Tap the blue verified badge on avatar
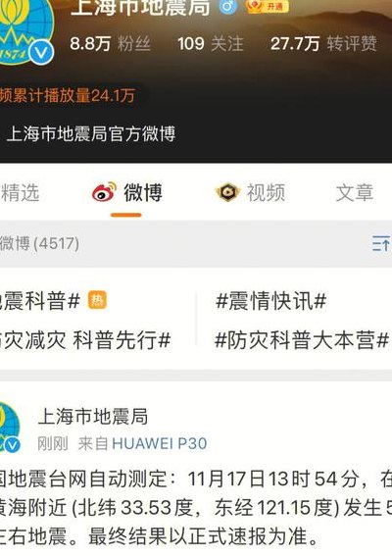Image resolution: width=392 pixels, height=556 pixels. pyautogui.click(x=41, y=53)
